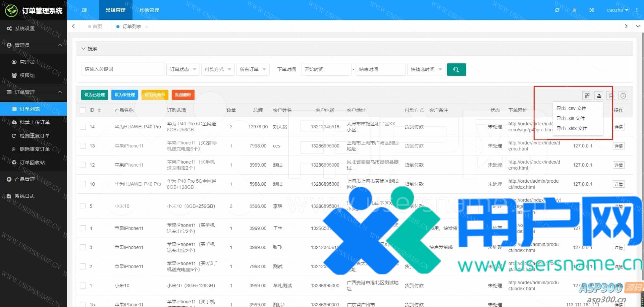The width and height of the screenshot is (644, 307).
Task: Open the 订单状态 dropdown
Action: 183,69
